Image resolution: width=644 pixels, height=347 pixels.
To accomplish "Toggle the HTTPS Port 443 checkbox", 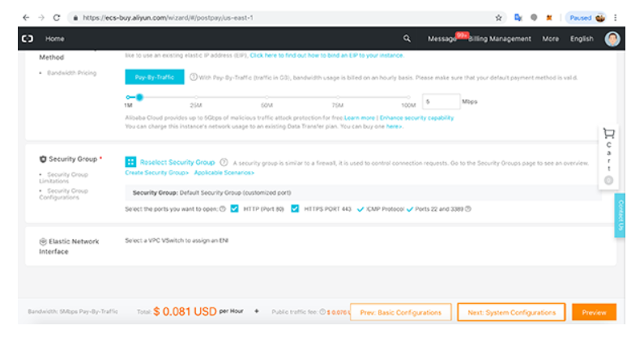I will pyautogui.click(x=295, y=208).
